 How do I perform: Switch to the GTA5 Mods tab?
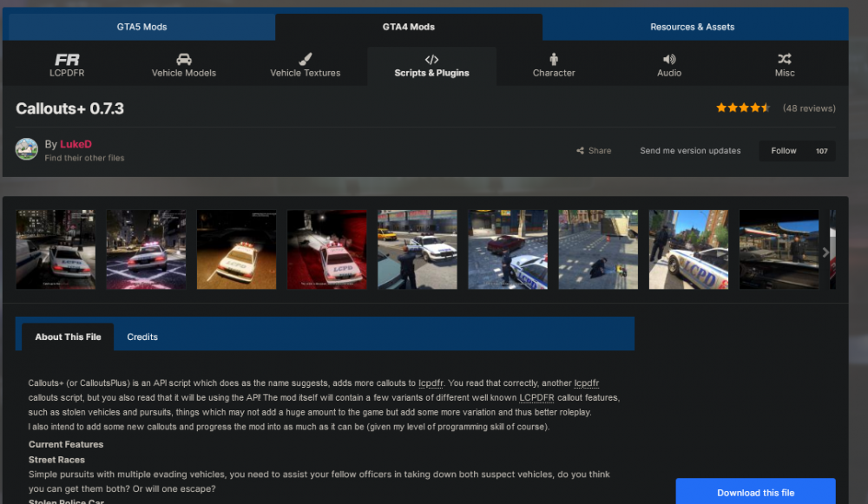[x=141, y=27]
